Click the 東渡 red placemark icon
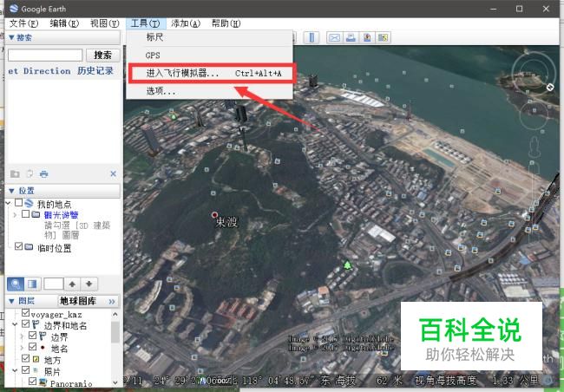 point(214,215)
